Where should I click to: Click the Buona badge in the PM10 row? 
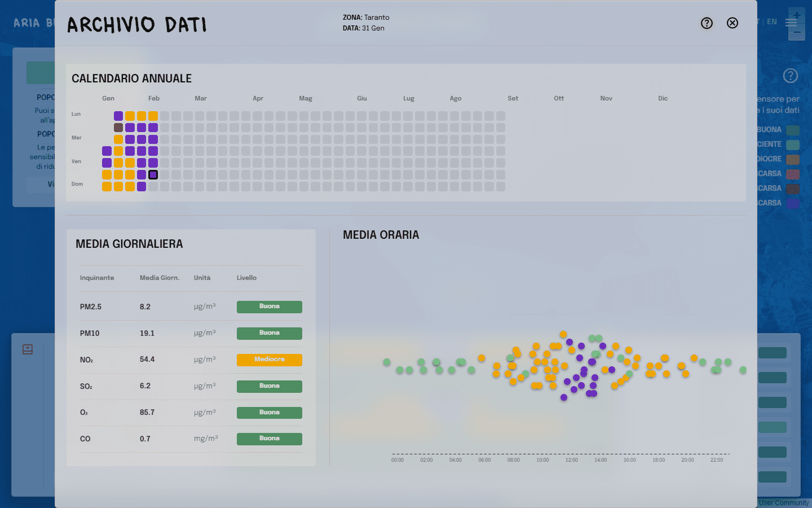(270, 333)
